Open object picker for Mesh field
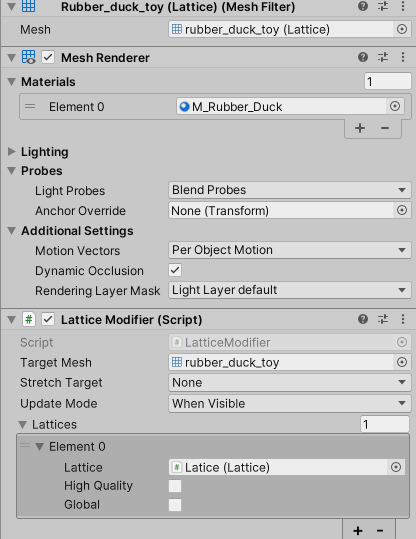The width and height of the screenshot is (416, 539). [x=402, y=29]
